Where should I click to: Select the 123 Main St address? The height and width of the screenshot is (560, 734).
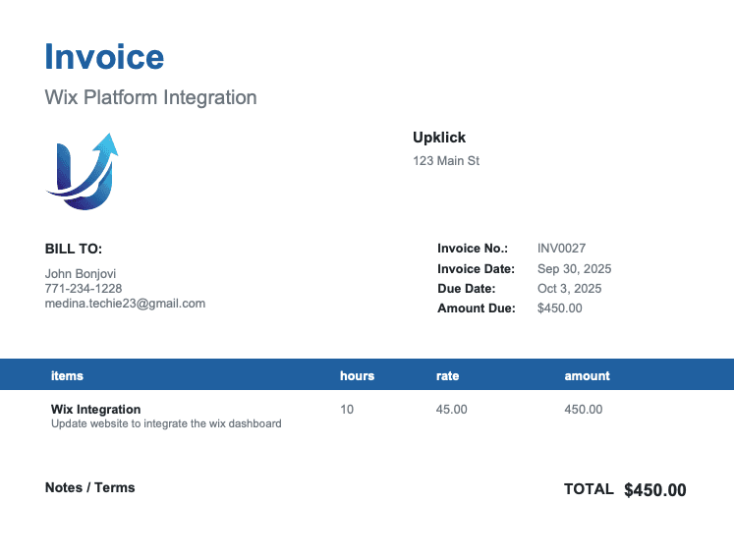(x=446, y=161)
